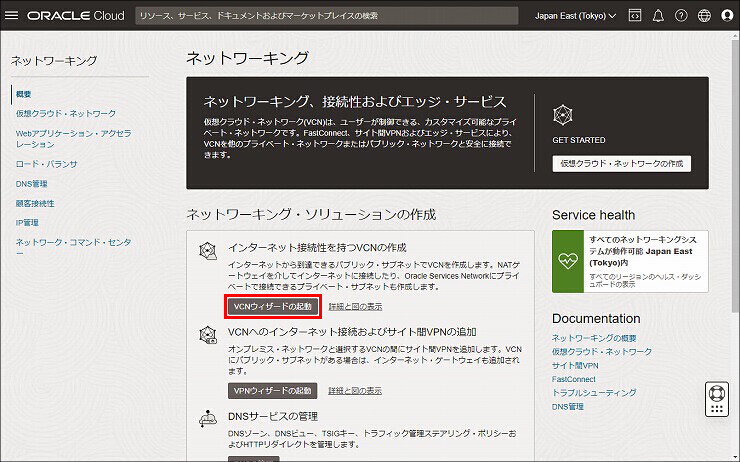
Task: Launch the VPNウィザードの起動 button
Action: coord(273,391)
